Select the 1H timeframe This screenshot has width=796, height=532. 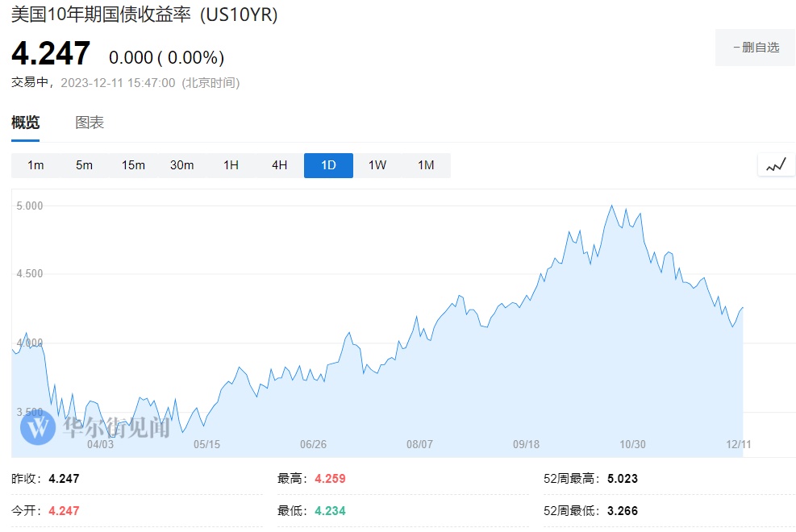click(231, 165)
